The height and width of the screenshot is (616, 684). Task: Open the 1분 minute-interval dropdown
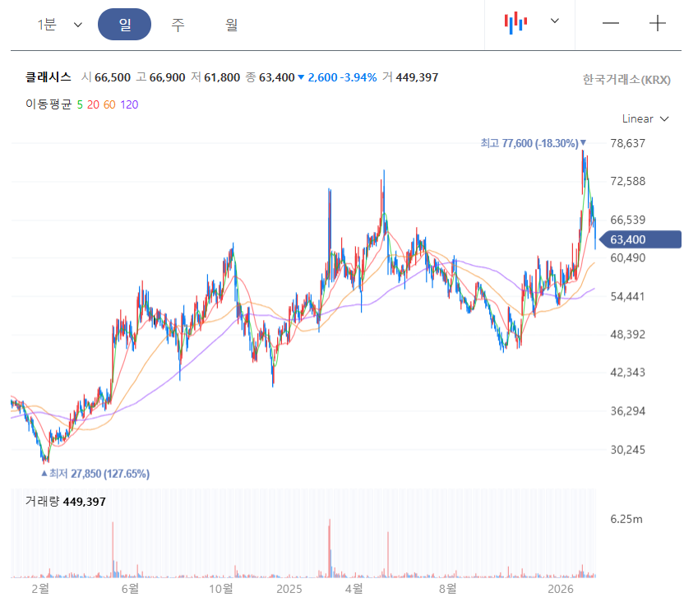pos(59,25)
